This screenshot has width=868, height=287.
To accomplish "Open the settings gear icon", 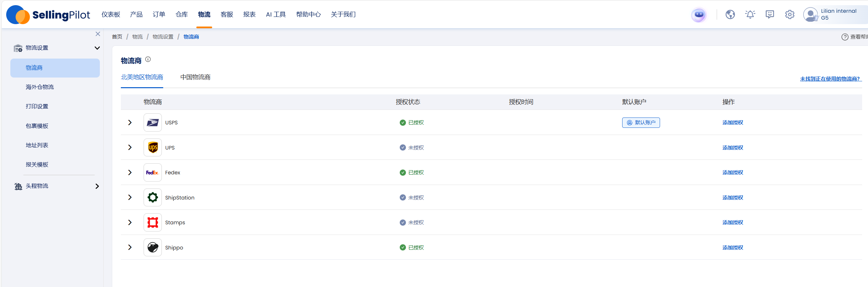I will [789, 14].
